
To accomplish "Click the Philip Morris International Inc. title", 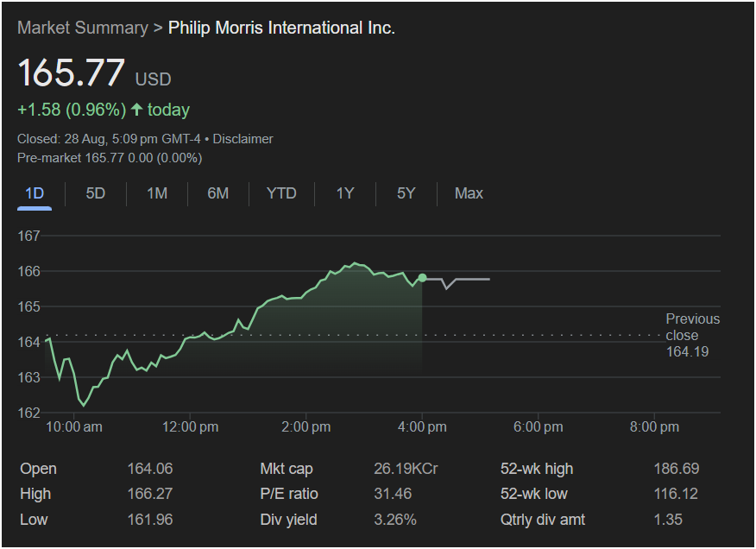I will [x=281, y=28].
